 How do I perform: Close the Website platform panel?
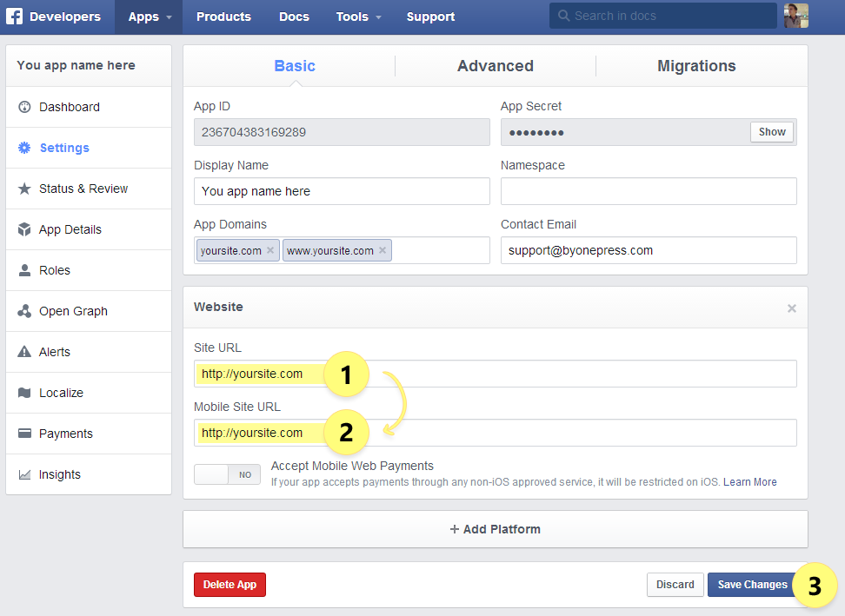click(x=792, y=308)
